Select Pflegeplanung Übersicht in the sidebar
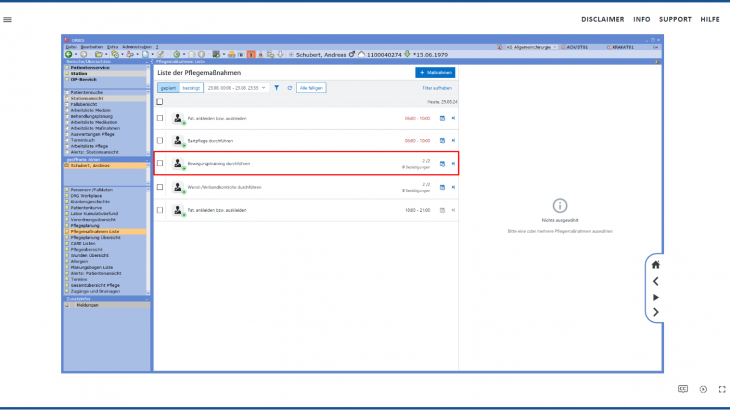This screenshot has width=730, height=410. [x=100, y=237]
